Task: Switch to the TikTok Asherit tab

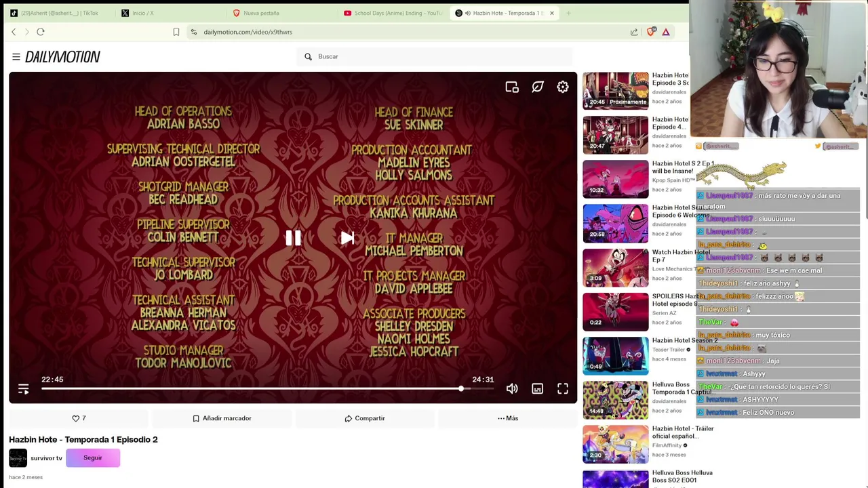Action: pos(58,13)
